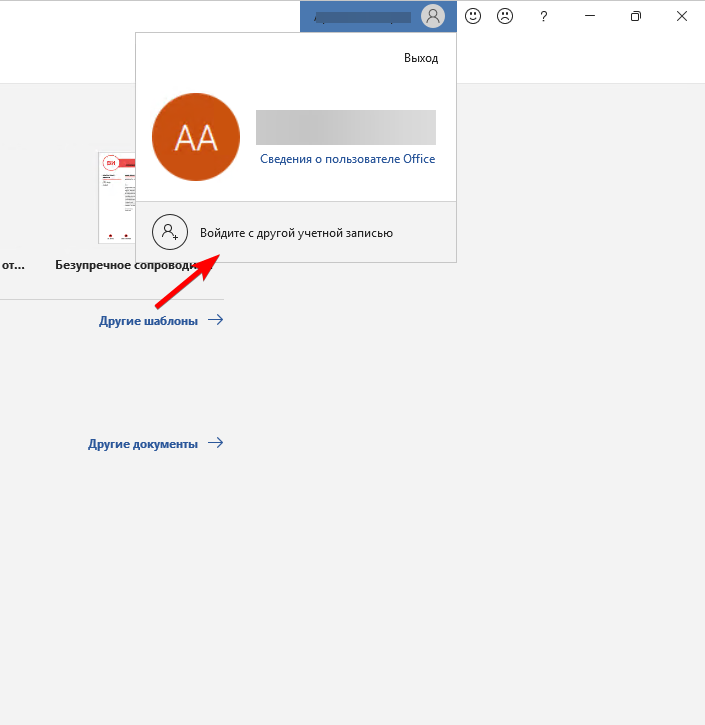The width and height of the screenshot is (705, 725).
Task: Click the add-account person icon
Action: click(170, 232)
